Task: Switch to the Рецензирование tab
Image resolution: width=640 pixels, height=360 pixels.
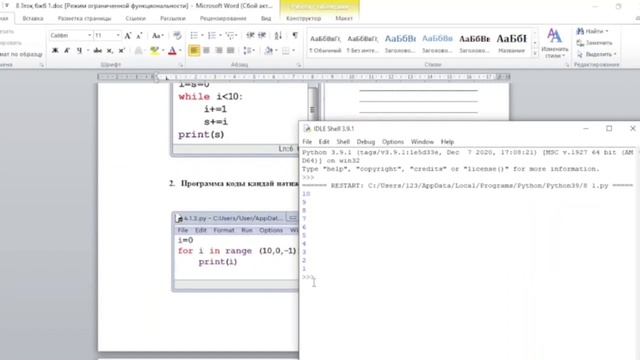Action: click(223, 18)
